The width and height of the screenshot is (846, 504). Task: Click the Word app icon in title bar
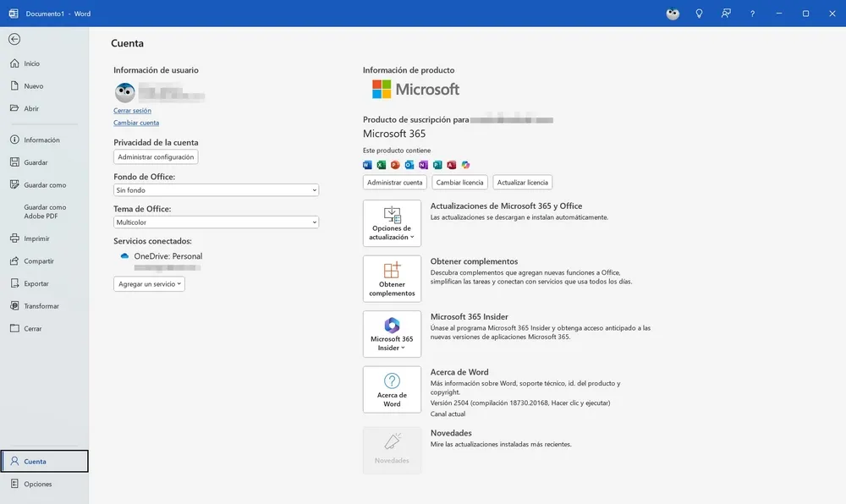tap(14, 14)
